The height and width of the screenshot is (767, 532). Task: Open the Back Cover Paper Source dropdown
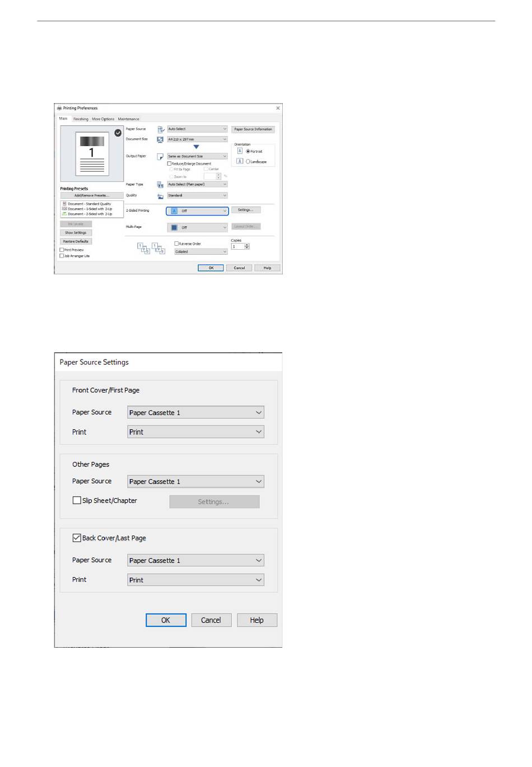[x=195, y=560]
